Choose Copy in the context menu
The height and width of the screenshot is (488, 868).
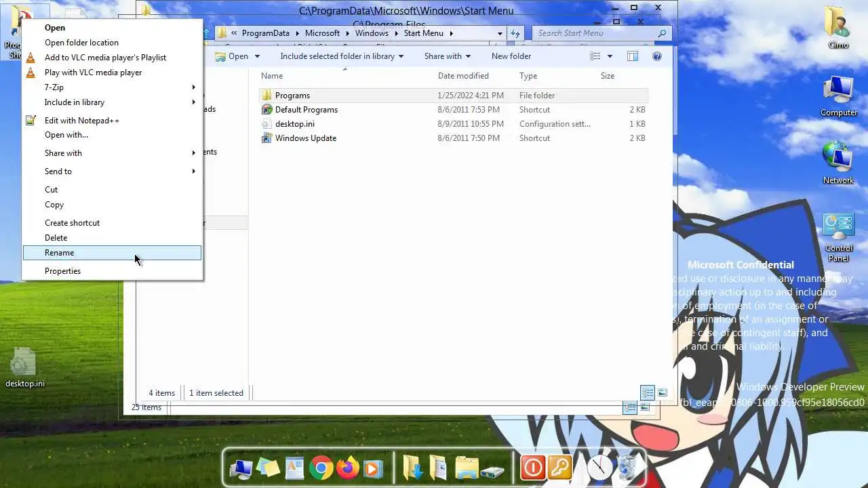pos(112,205)
